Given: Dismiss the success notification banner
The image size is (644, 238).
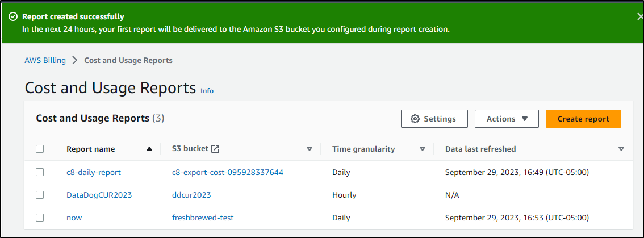Looking at the screenshot, I should pos(640,17).
